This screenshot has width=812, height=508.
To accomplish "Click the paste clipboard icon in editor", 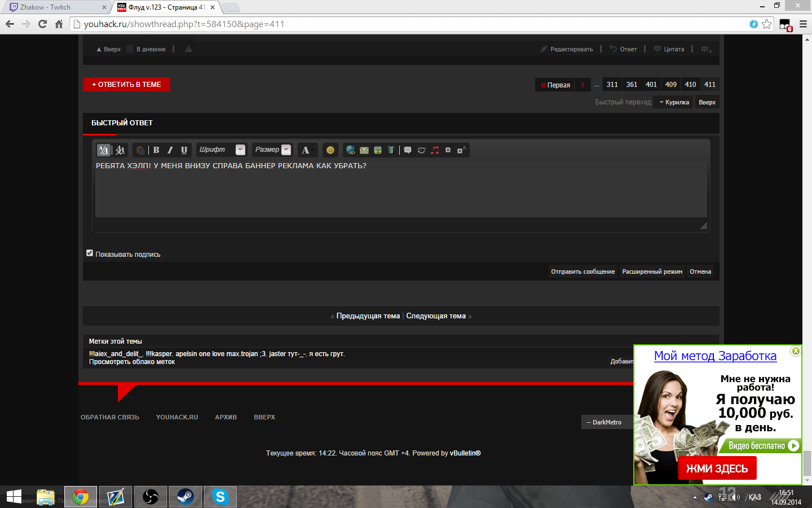I will [140, 150].
